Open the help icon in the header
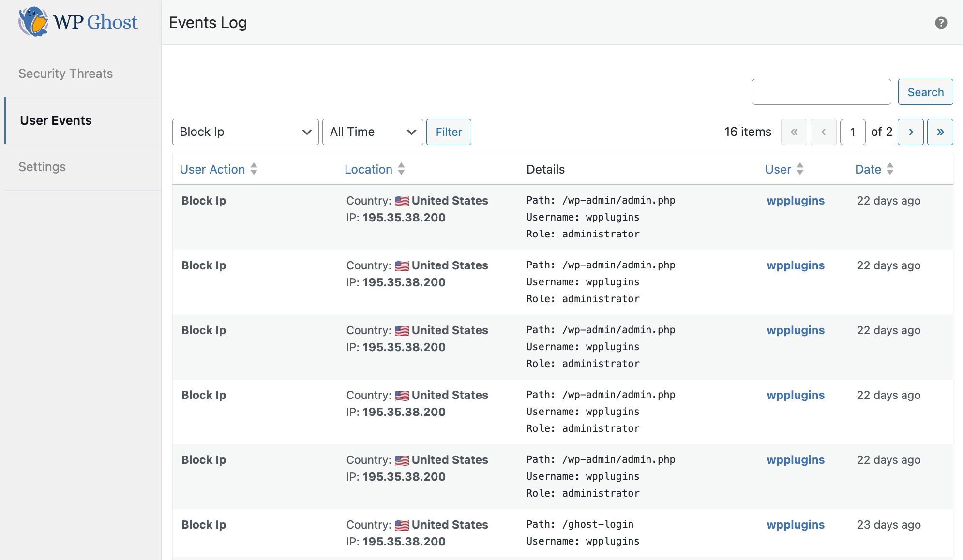The image size is (963, 560). coord(941,22)
